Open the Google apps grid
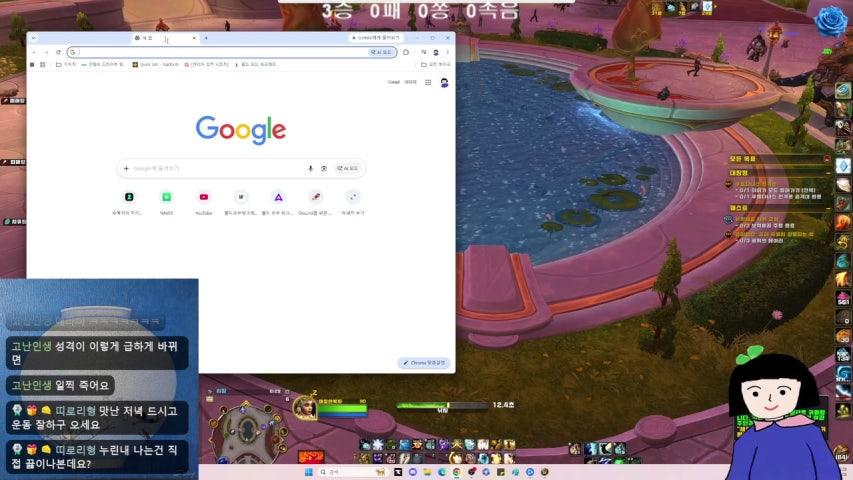Viewport: 853px width, 480px height. click(x=428, y=82)
